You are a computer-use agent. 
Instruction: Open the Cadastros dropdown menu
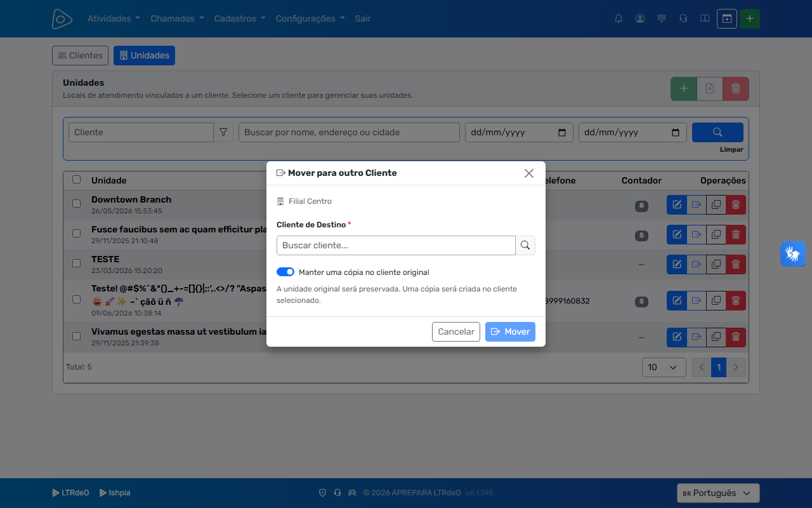(x=240, y=18)
